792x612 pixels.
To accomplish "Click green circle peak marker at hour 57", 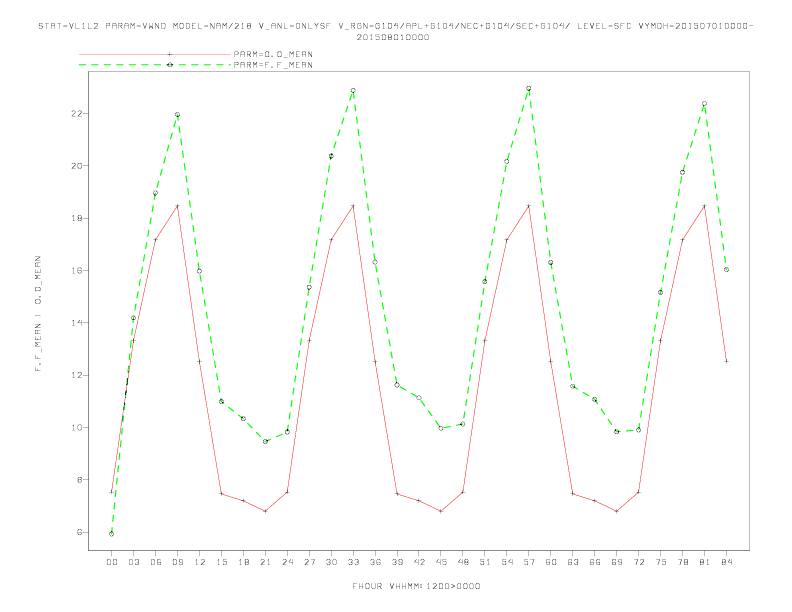I will (x=529, y=88).
